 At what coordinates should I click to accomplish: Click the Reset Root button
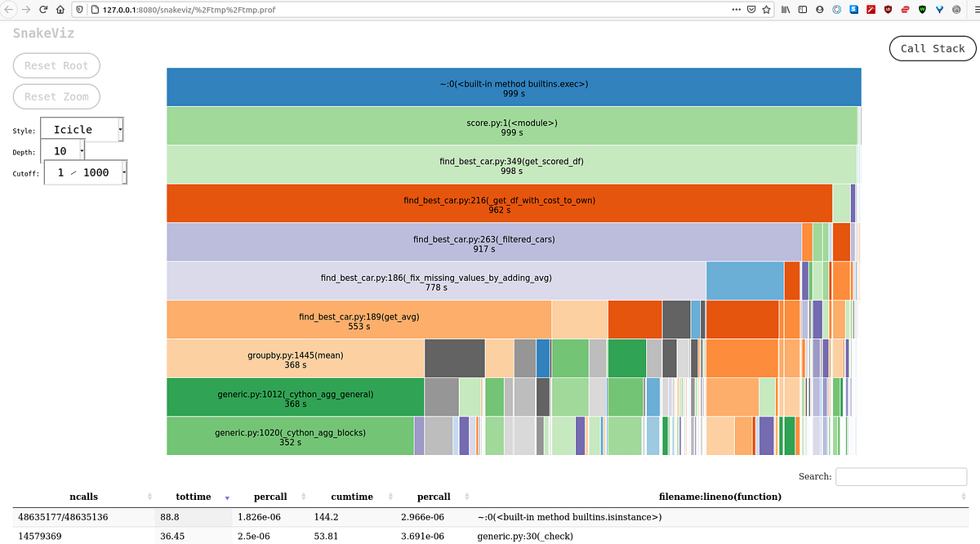(x=56, y=65)
